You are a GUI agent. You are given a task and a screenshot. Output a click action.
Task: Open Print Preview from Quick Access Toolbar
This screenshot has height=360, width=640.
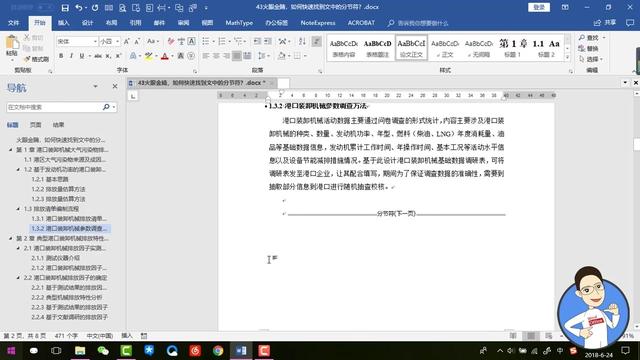click(x=122, y=7)
